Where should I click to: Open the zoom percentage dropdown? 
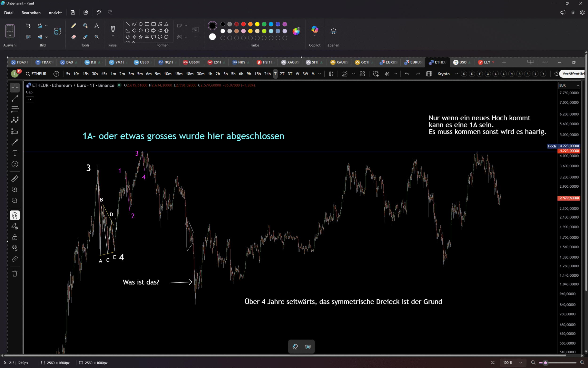520,363
